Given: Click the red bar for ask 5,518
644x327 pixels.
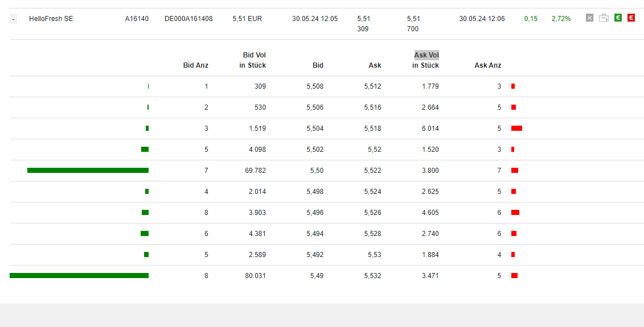Looking at the screenshot, I should coord(516,129).
